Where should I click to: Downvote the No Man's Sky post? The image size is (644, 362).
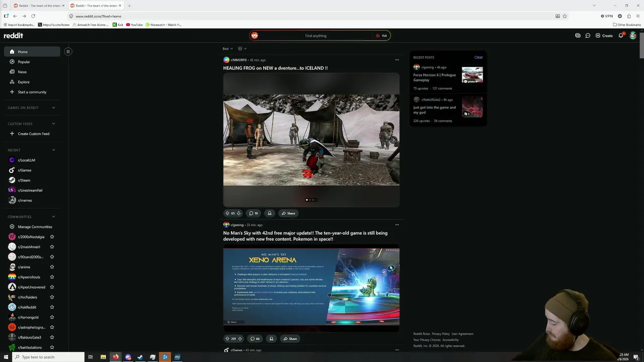[x=240, y=338]
